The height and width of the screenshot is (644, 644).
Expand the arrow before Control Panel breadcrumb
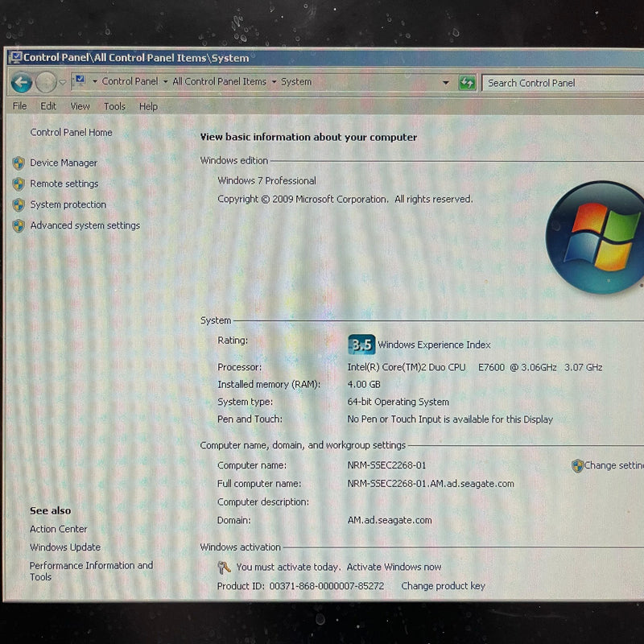pos(95,82)
